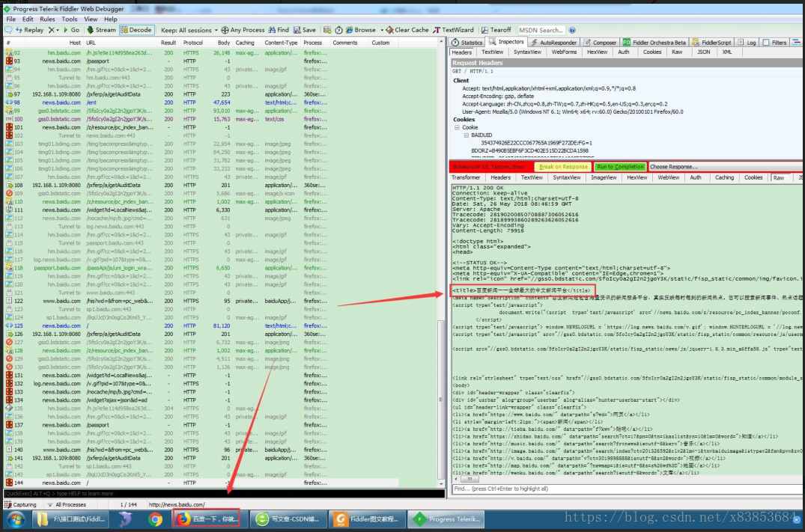Image resolution: width=805 pixels, height=532 pixels.
Task: Open Chrome from the taskbar
Action: point(154,520)
